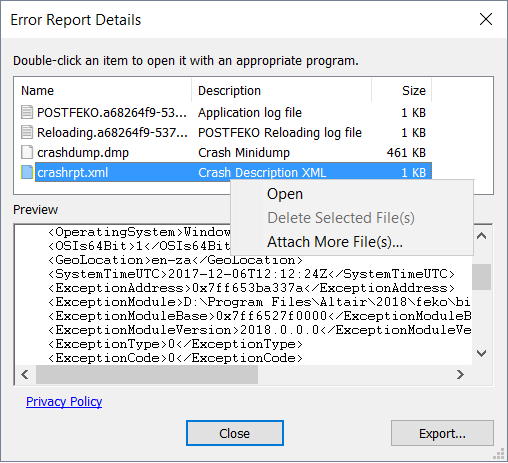Close the Error Report Details dialog
Image resolution: width=508 pixels, height=463 pixels.
[486, 19]
